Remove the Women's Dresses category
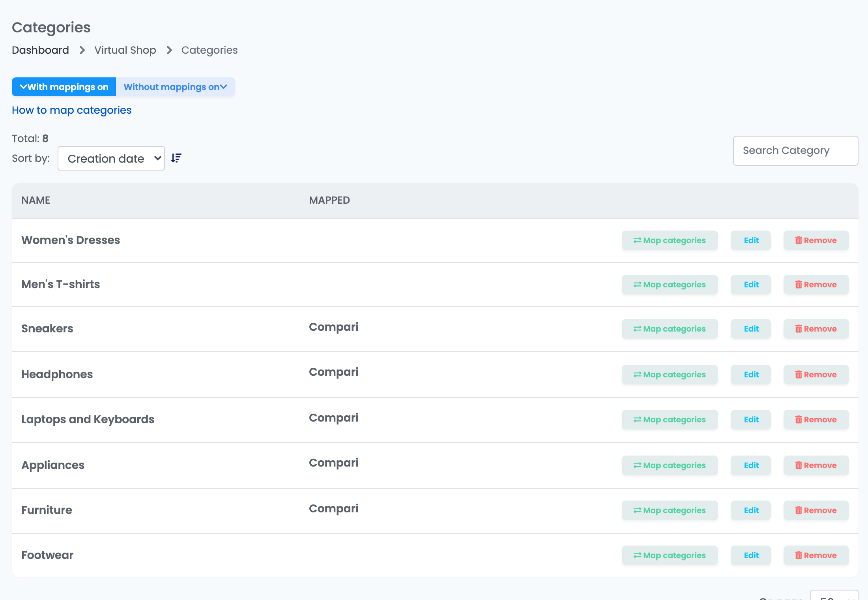Screen dimensions: 868x600 coord(816,240)
